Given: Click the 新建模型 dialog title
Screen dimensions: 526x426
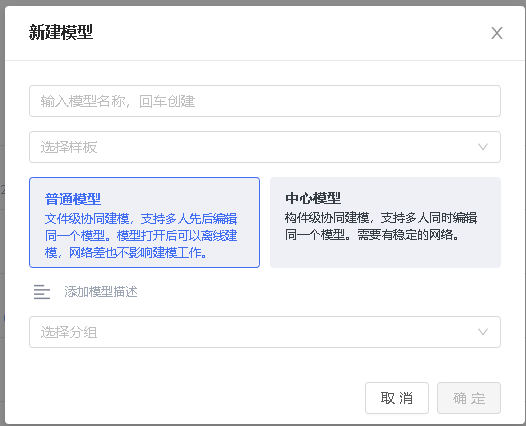Looking at the screenshot, I should point(61,33).
